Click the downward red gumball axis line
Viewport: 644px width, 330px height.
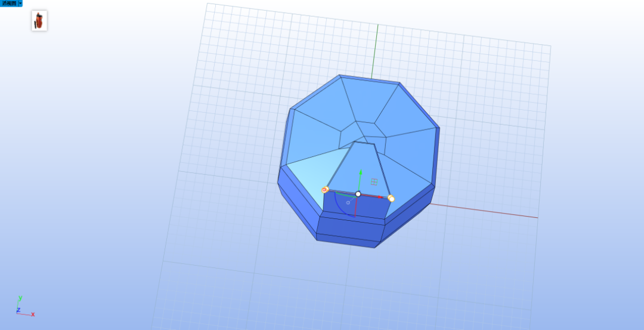click(355, 206)
